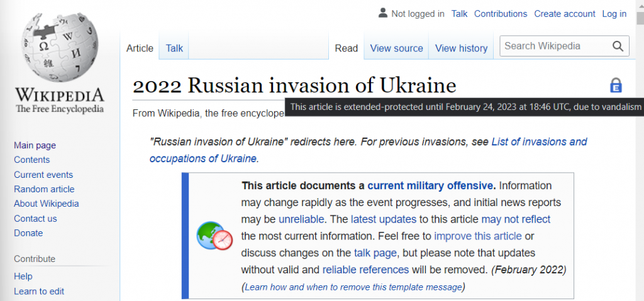Image resolution: width=644 pixels, height=301 pixels.
Task: Type in the Search Wikipedia field
Action: 552,46
